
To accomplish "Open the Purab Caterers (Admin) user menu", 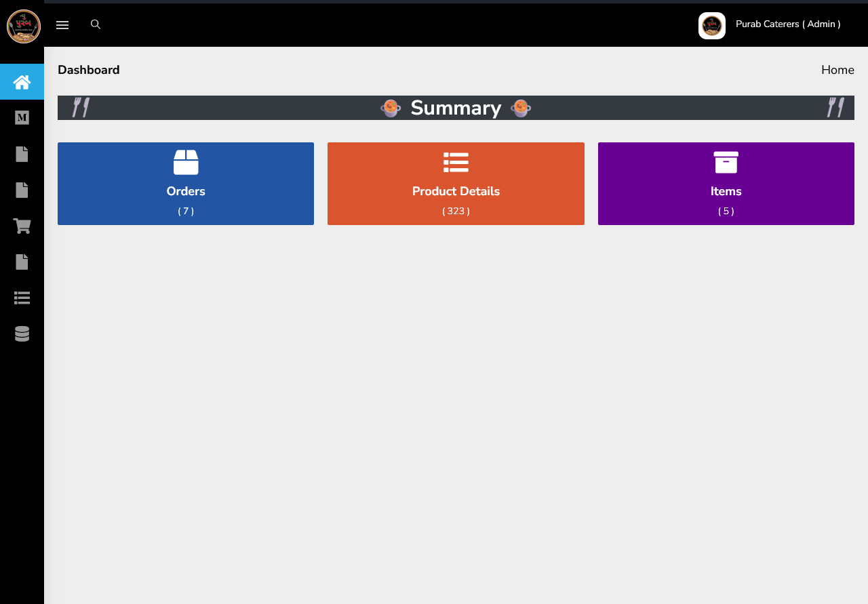I will coord(787,24).
